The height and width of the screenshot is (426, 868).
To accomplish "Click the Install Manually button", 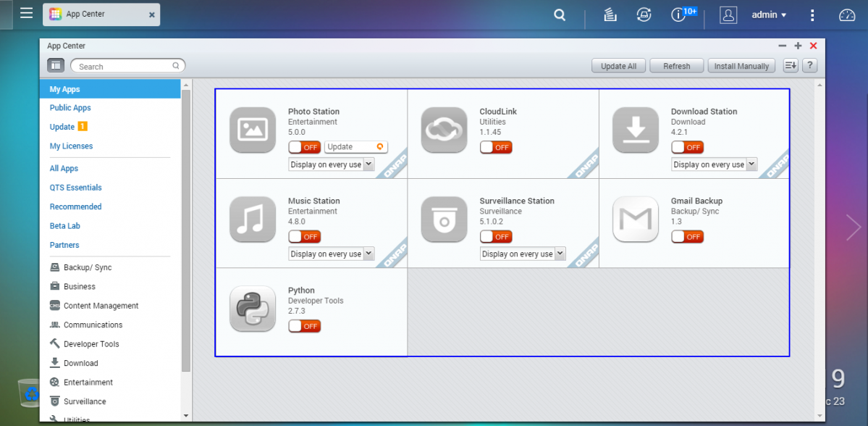I will pyautogui.click(x=741, y=66).
